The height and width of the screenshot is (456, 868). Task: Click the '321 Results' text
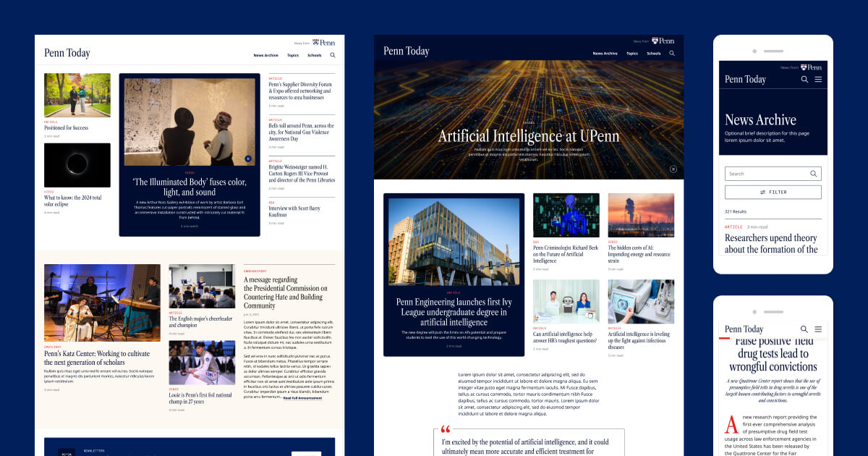(735, 211)
